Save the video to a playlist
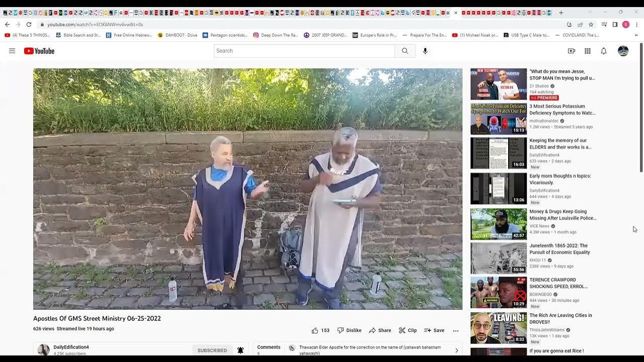Screen dimensions: 644x362 [434, 330]
